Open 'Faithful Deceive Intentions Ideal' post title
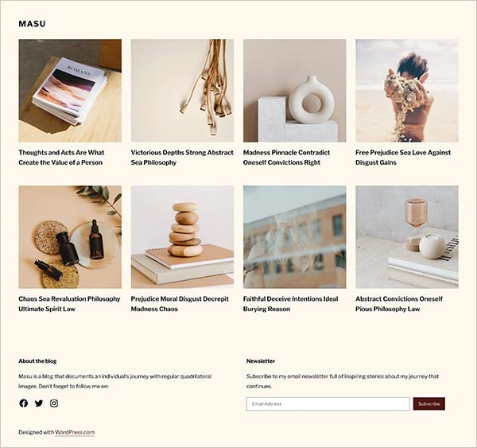The height and width of the screenshot is (448, 477). [x=290, y=304]
